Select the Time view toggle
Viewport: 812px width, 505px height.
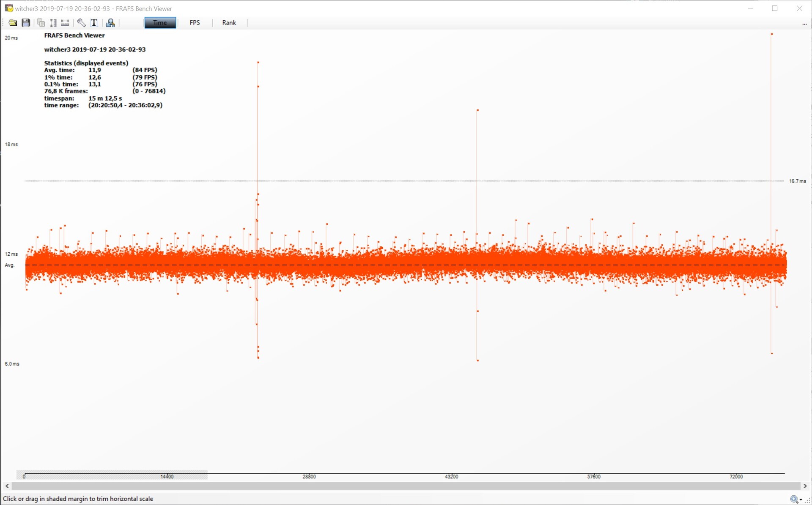pos(160,23)
